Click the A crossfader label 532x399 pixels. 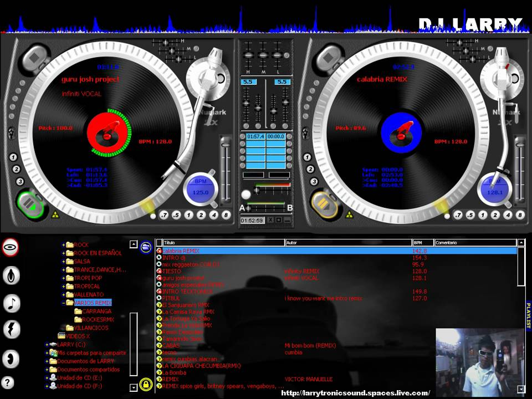click(242, 208)
